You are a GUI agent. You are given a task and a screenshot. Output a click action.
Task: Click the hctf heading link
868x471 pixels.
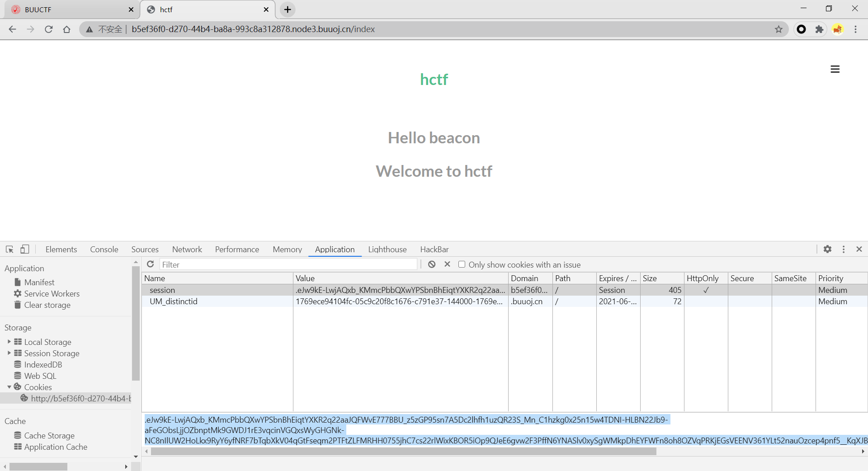click(x=434, y=80)
